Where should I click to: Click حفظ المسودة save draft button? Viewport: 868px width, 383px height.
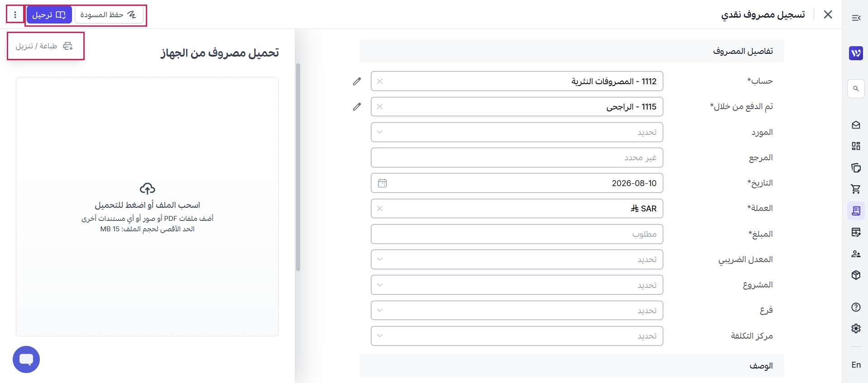point(109,15)
